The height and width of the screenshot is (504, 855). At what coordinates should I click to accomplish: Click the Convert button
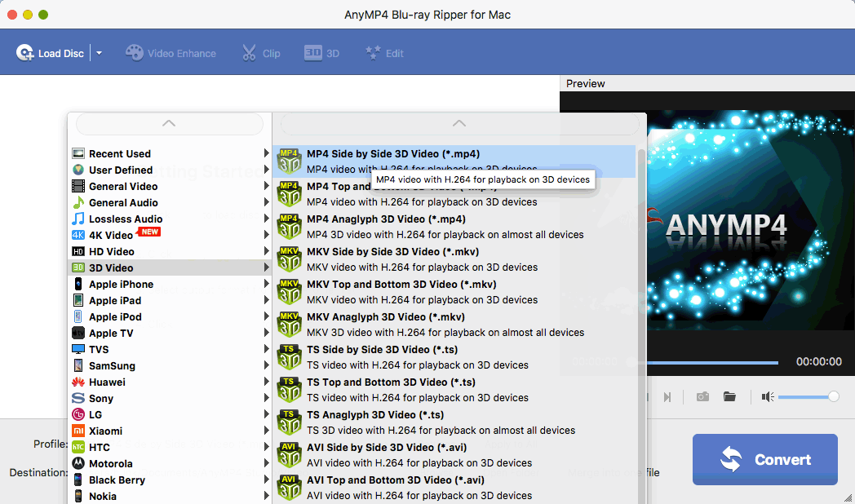pyautogui.click(x=765, y=459)
